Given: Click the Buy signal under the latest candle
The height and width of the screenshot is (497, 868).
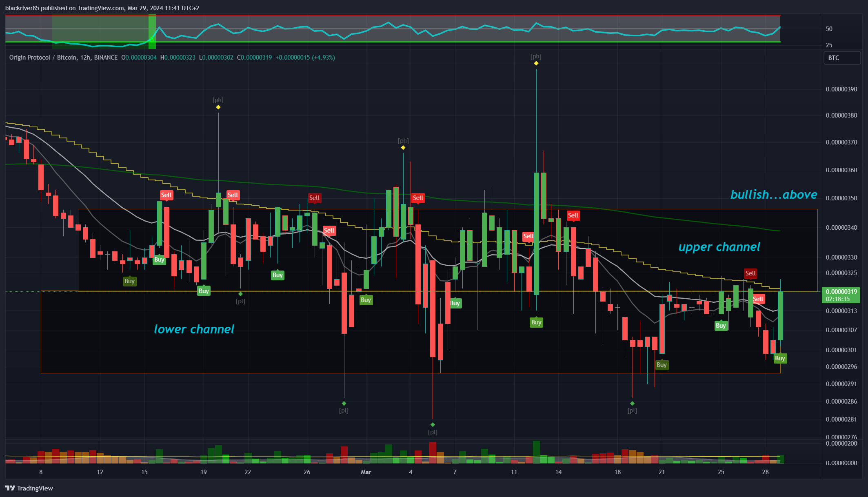Looking at the screenshot, I should click(780, 358).
